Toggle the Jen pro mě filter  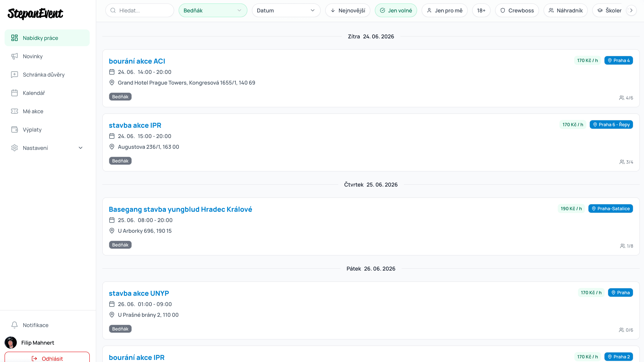pos(445,11)
